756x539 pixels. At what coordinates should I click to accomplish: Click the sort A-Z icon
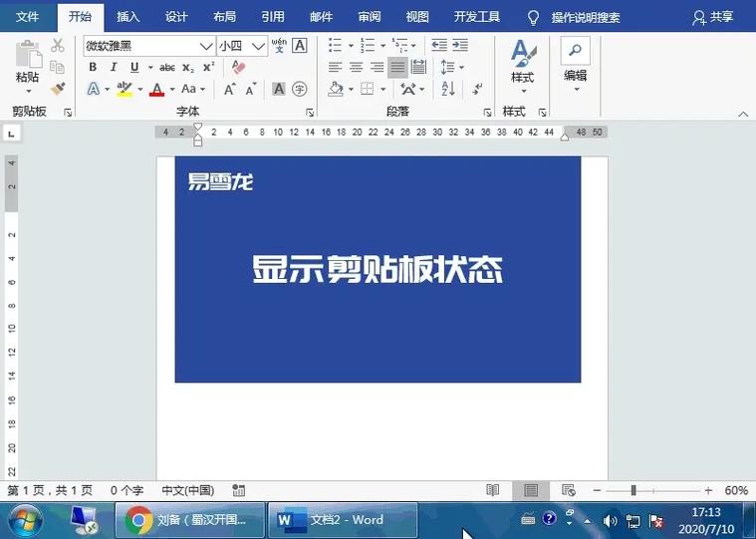click(x=448, y=89)
